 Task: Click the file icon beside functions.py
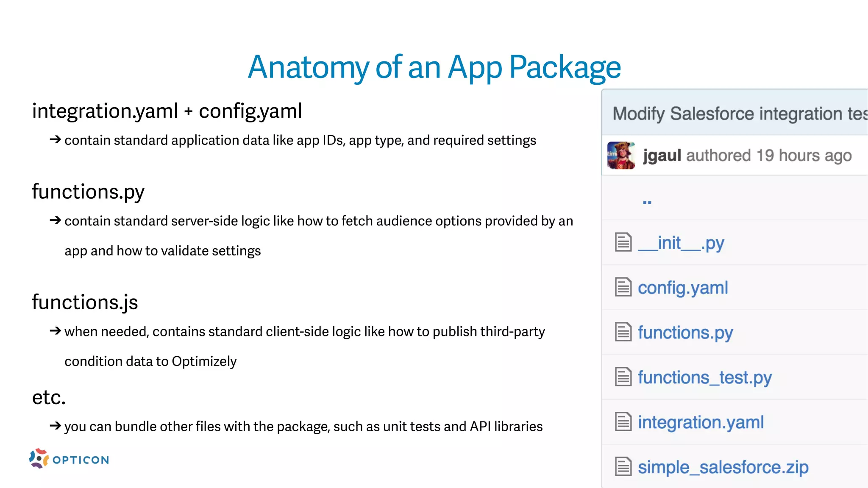623,332
